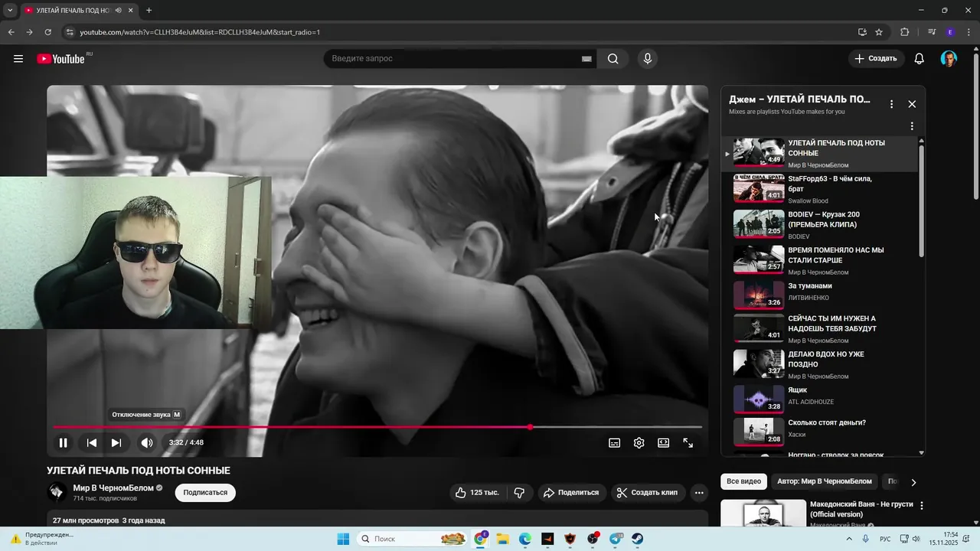
Task: Open Telegram from the taskbar
Action: coord(616,539)
